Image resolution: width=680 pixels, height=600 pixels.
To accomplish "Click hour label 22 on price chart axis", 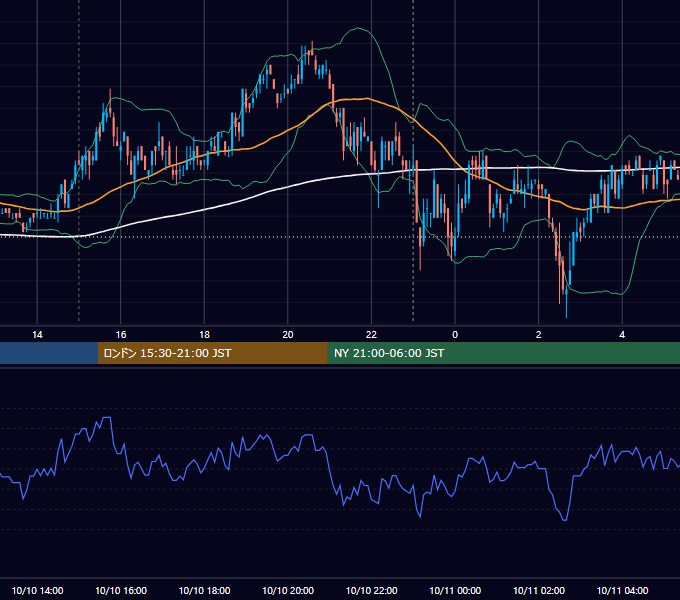I will (x=371, y=335).
